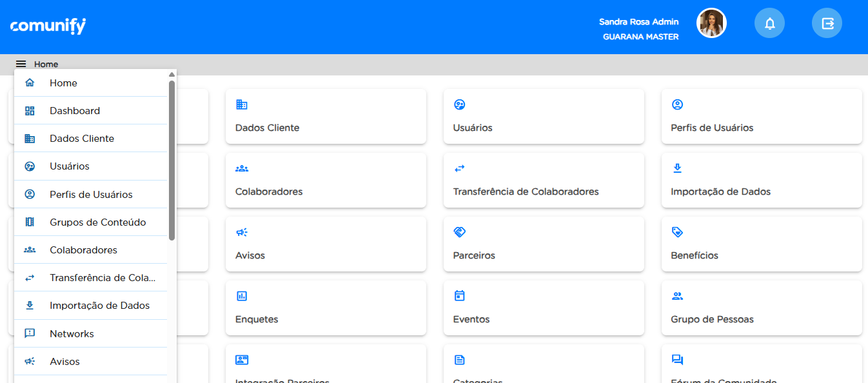Select Dashboard in the side menu

tap(75, 111)
